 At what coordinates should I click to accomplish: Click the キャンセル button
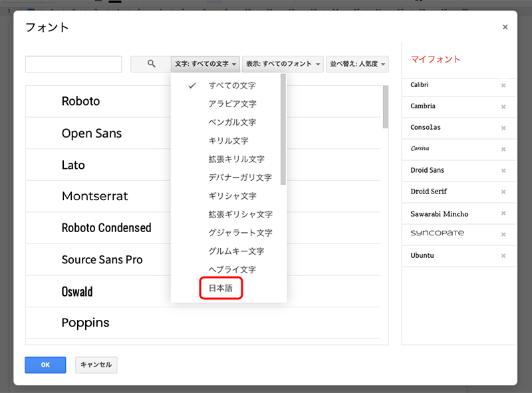(96, 365)
